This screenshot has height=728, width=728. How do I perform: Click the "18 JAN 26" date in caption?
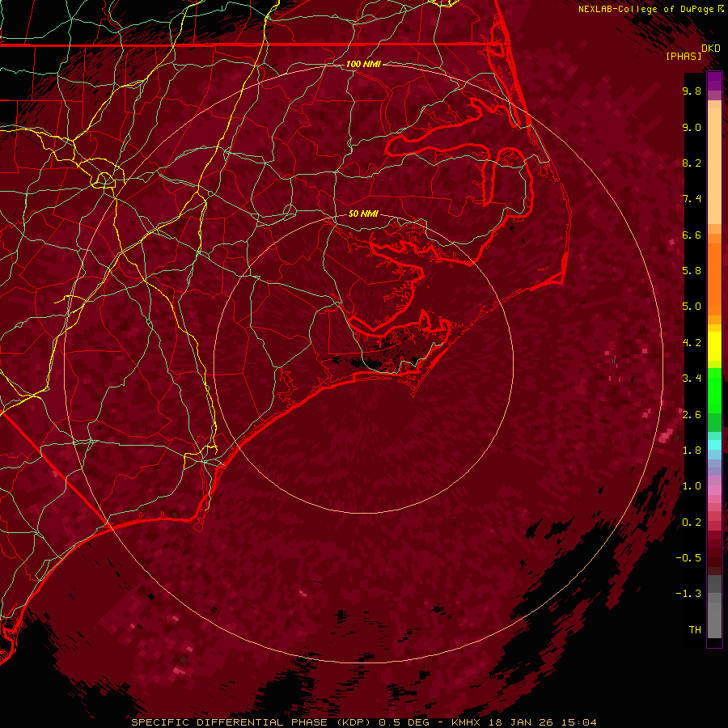tap(522, 722)
